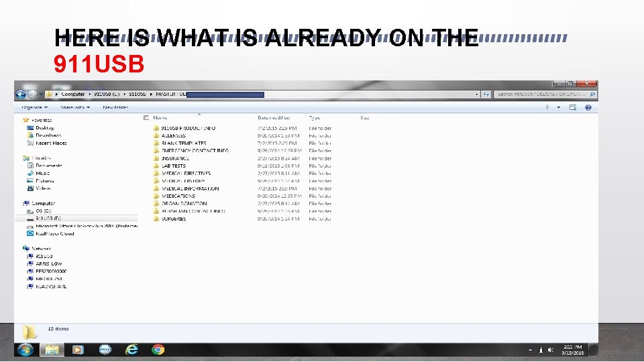644x362 pixels.
Task: Tick the select-all checkbox beside Name
Action: [x=146, y=118]
